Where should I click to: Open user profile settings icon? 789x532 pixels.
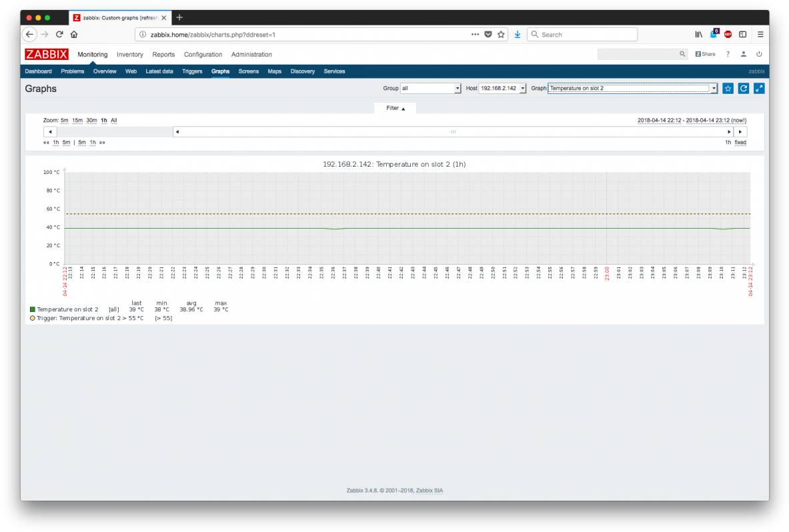pos(743,54)
